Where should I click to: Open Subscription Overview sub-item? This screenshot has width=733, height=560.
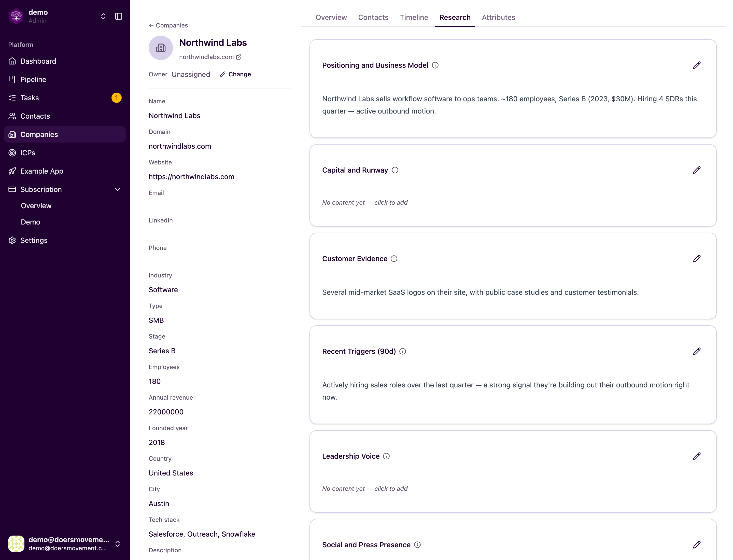(x=36, y=206)
